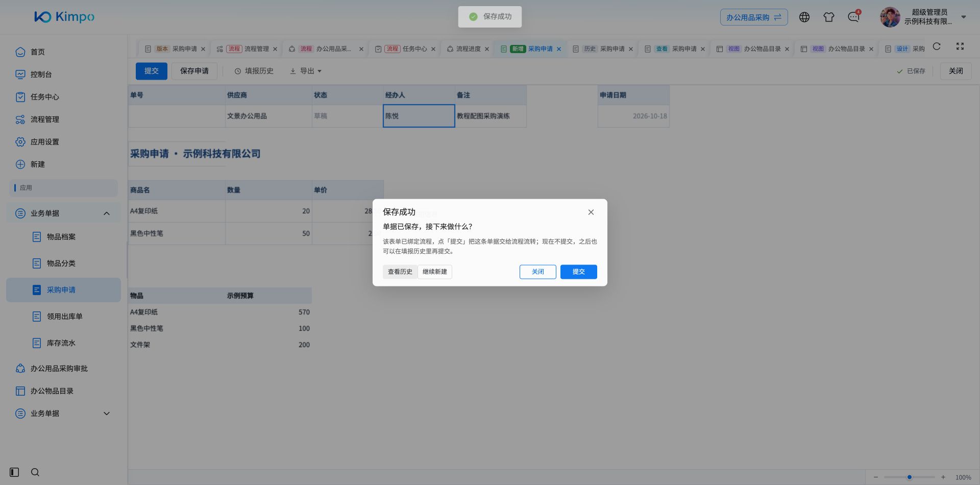Switch to the 版本 采购申请 tab
980x485 pixels.
click(174, 49)
